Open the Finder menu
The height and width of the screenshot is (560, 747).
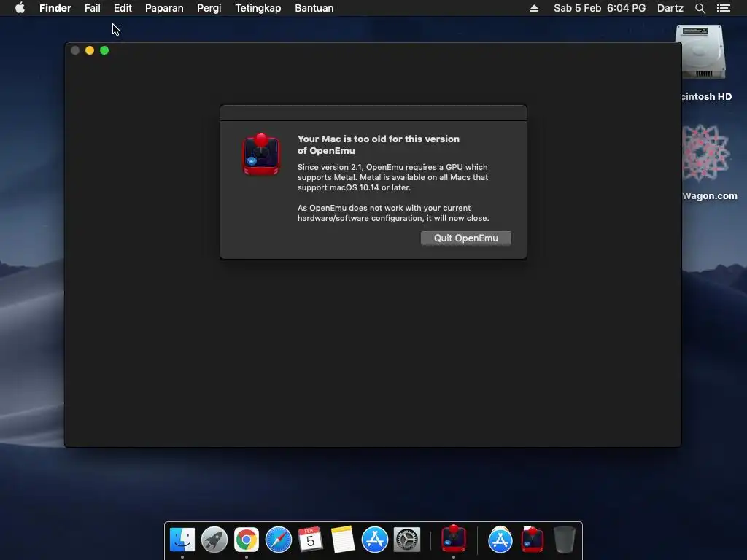click(x=55, y=8)
